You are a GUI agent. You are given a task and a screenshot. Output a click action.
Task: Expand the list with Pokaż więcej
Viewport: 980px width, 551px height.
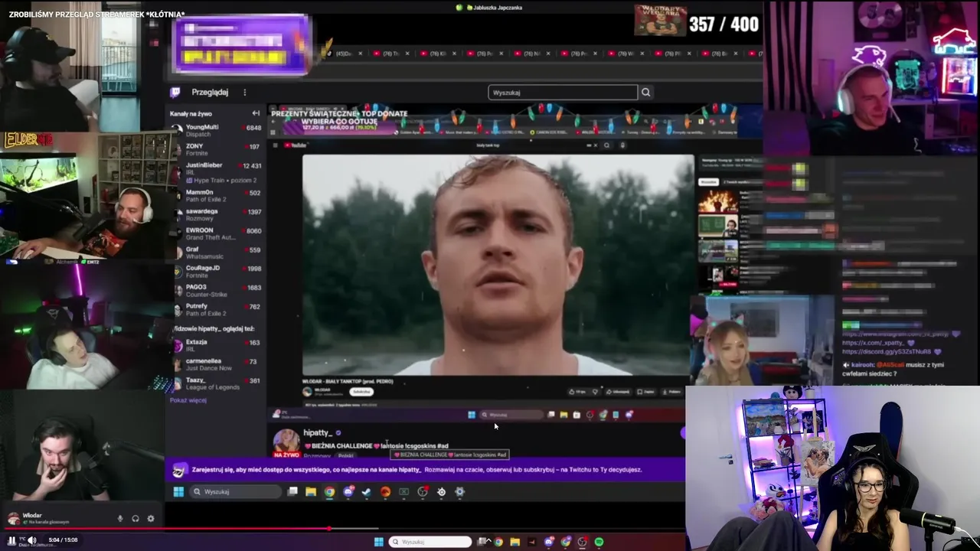(188, 400)
